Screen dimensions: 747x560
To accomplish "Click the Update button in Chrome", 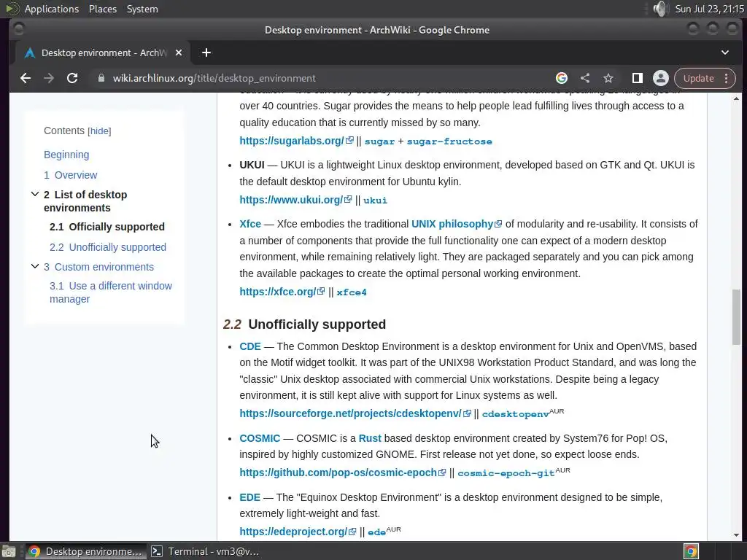I will point(698,78).
